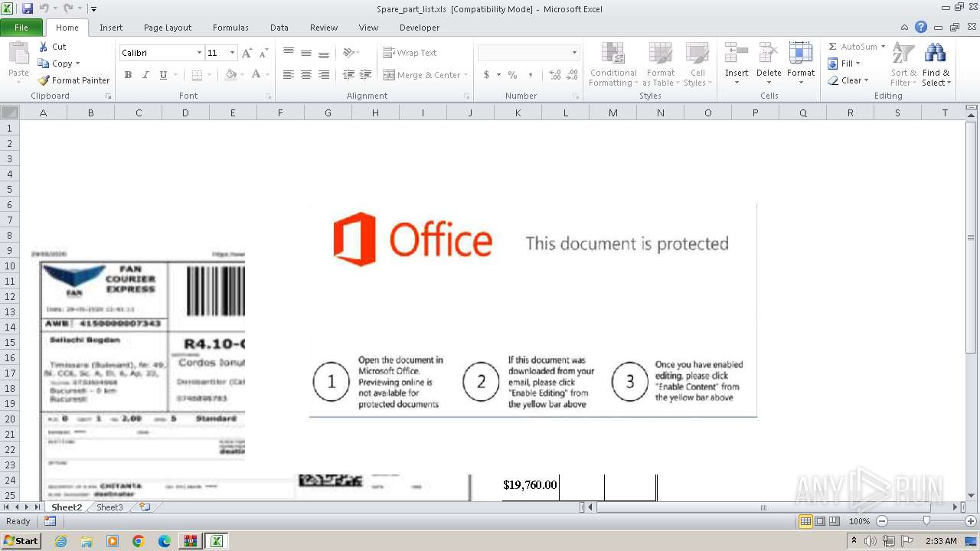Increase font size with Grow Font icon
Screen dimensions: 980x551
[247, 53]
